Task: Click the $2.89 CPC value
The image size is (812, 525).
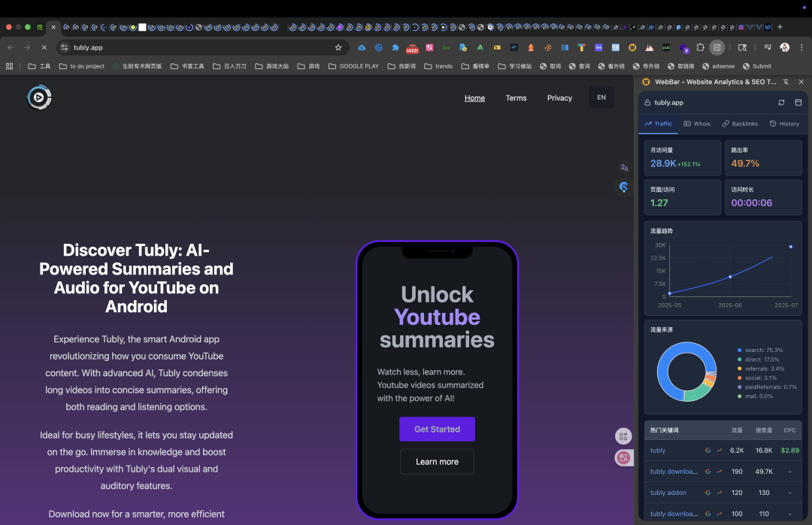Action: point(789,451)
